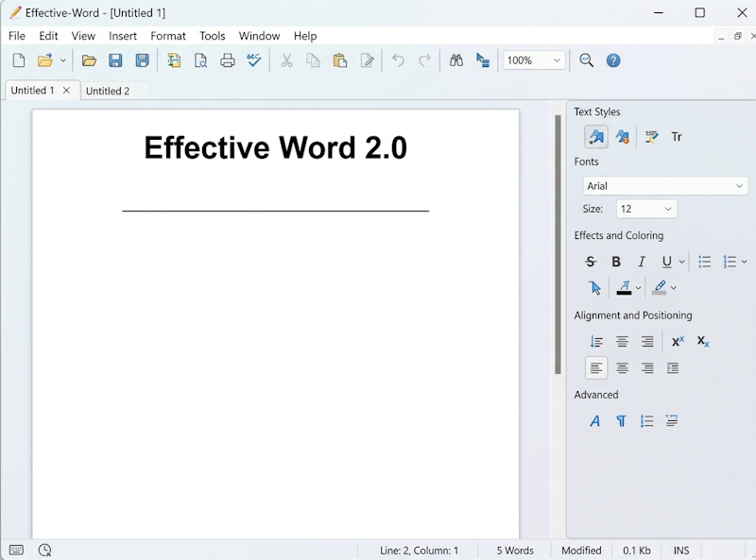
Task: Click the Help question mark button
Action: coord(613,59)
